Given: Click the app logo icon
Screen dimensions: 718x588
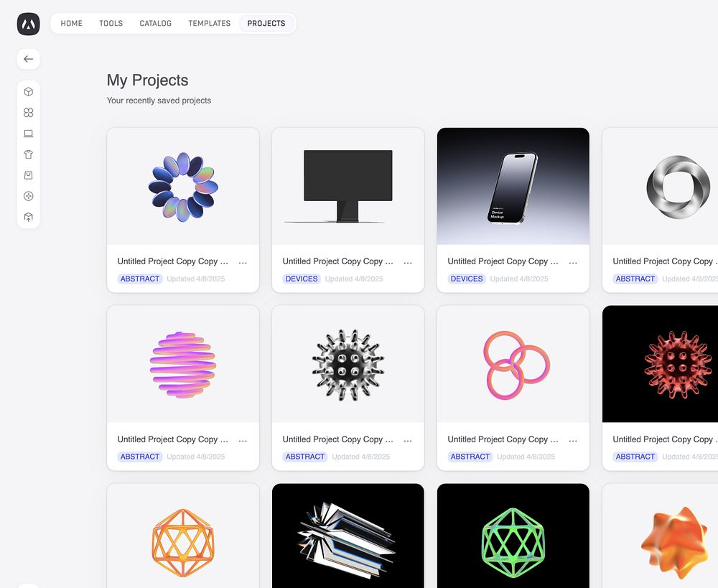Looking at the screenshot, I should pos(29,24).
